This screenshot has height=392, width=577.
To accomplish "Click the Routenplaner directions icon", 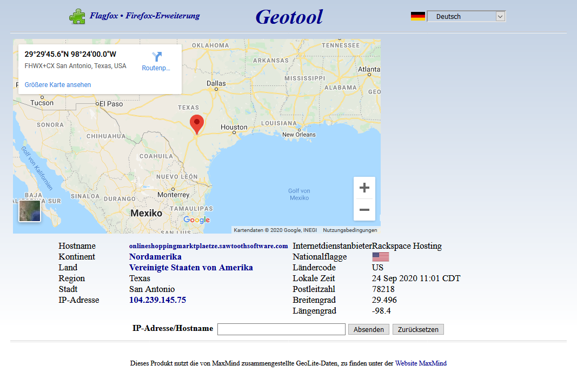I will [x=157, y=57].
